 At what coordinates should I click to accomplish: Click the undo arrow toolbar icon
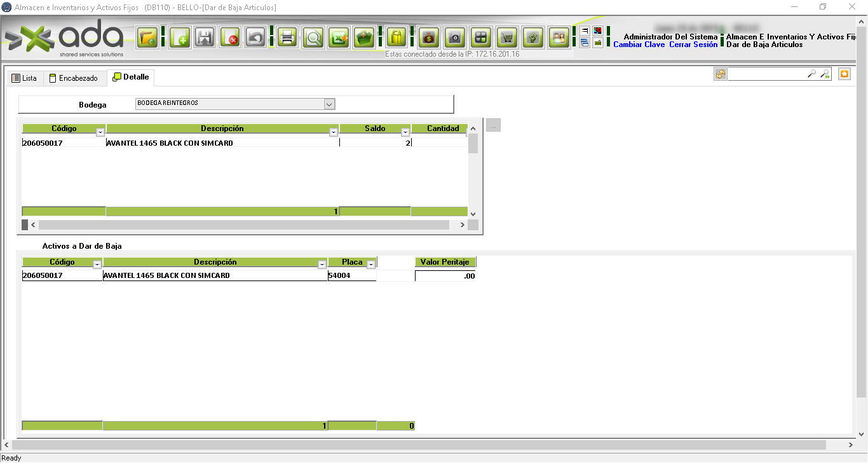coord(255,38)
